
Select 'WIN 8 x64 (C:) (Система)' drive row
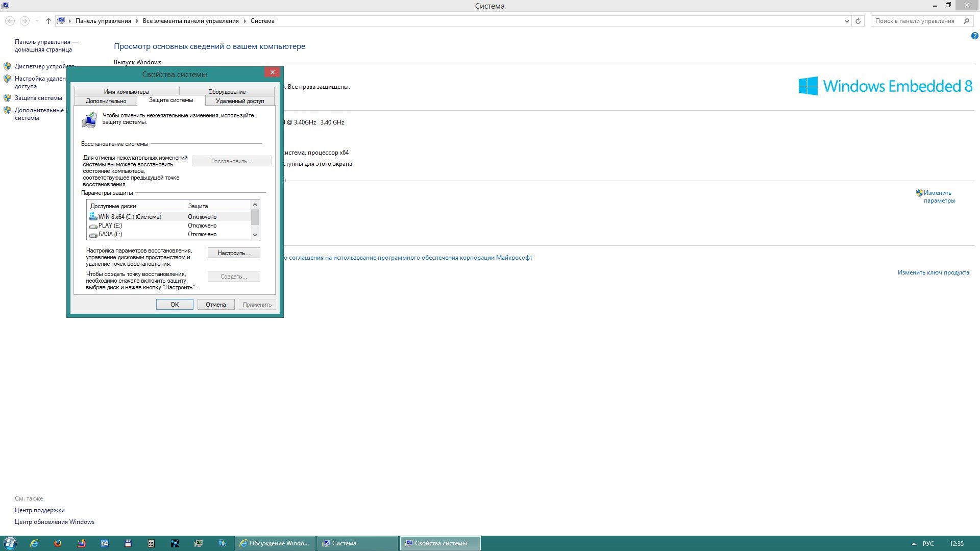(x=169, y=217)
